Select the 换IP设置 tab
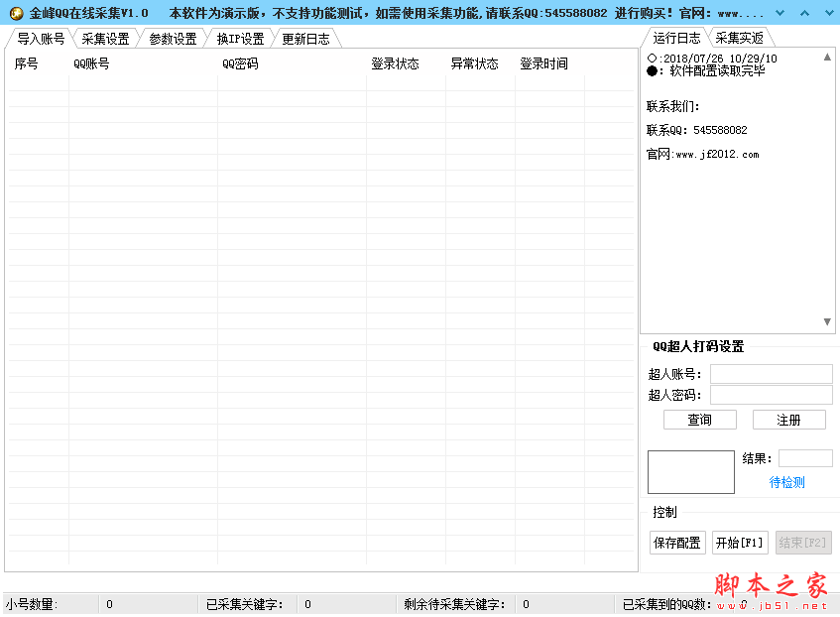 (240, 39)
